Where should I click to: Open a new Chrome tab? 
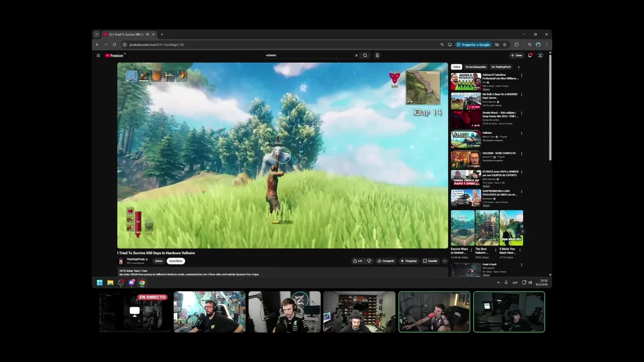(x=162, y=34)
